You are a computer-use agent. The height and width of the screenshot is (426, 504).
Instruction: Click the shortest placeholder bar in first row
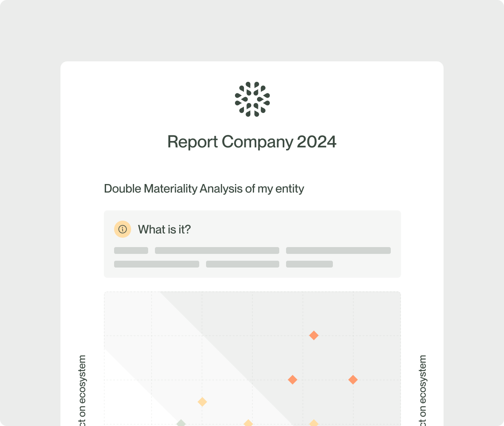pos(131,250)
